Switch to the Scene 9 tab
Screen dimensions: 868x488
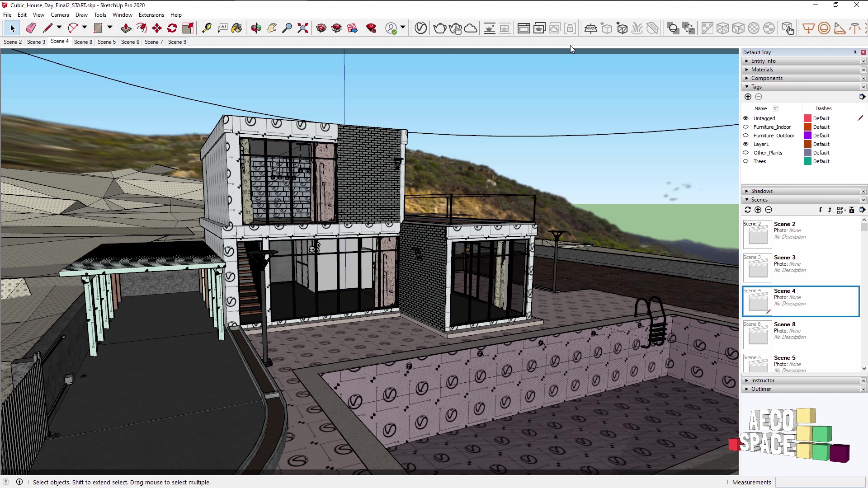tap(177, 42)
